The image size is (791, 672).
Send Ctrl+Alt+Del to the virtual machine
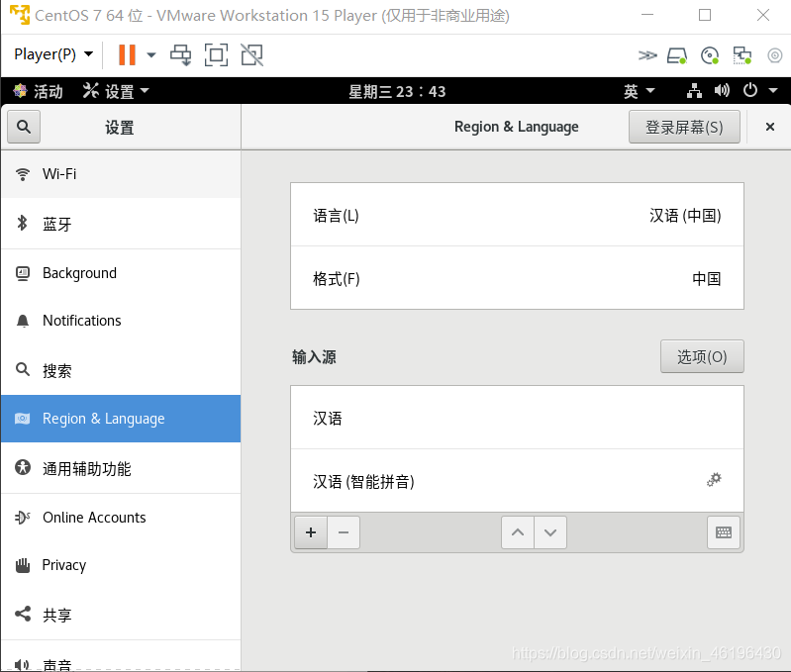point(180,55)
